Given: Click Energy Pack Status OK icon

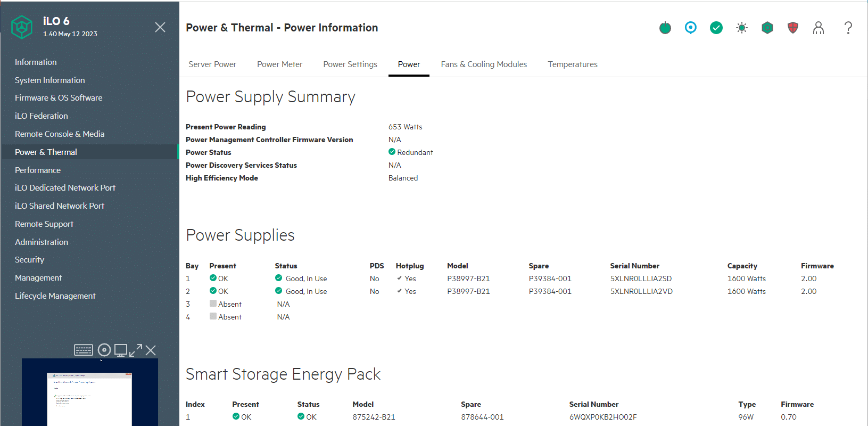Looking at the screenshot, I should click(301, 416).
